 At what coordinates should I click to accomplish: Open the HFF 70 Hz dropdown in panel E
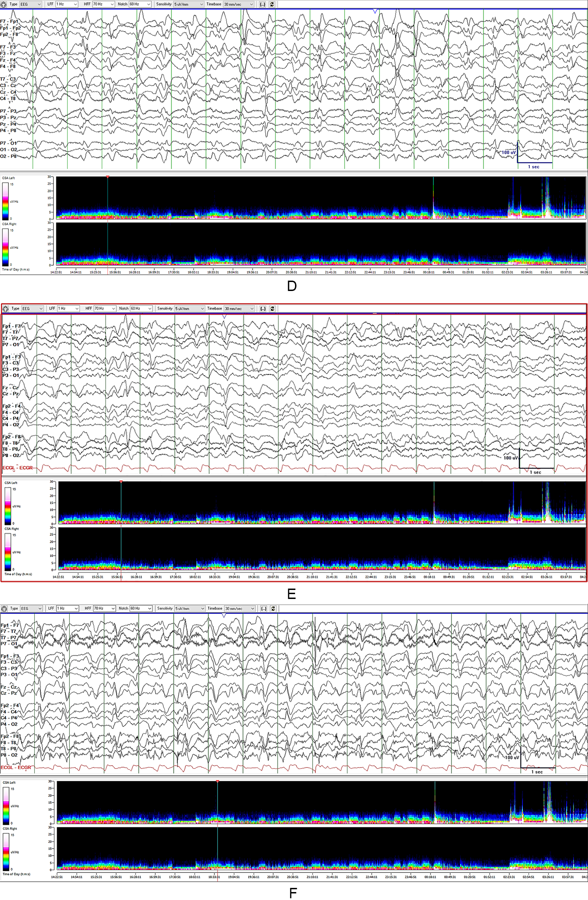(x=105, y=309)
